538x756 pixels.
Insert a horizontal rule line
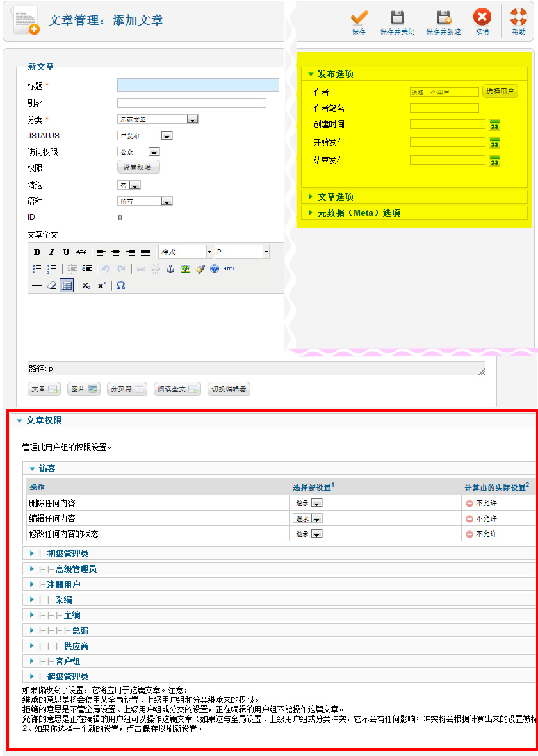point(37,286)
